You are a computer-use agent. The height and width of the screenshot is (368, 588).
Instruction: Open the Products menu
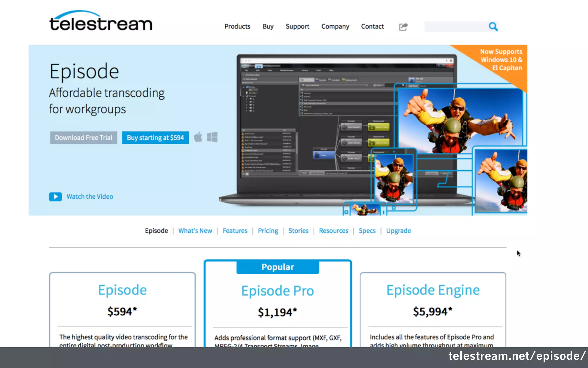(237, 26)
